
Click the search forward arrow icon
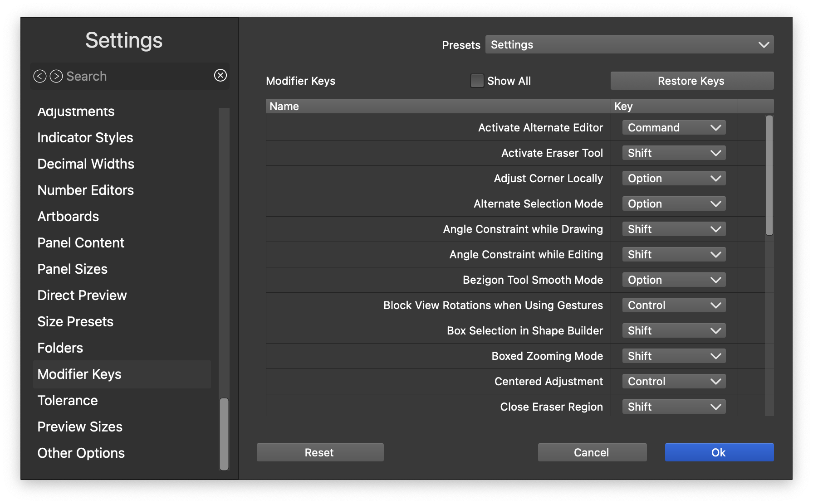[x=56, y=76]
